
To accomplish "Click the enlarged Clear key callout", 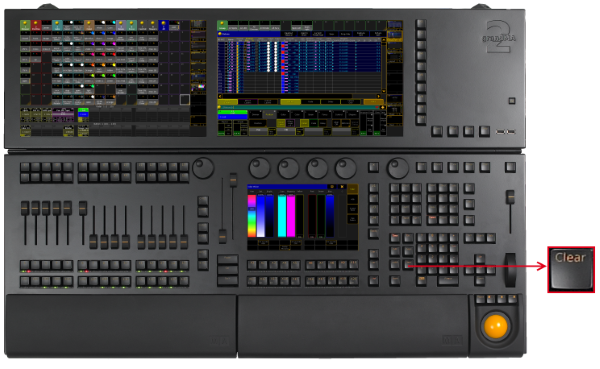I will pyautogui.click(x=571, y=269).
